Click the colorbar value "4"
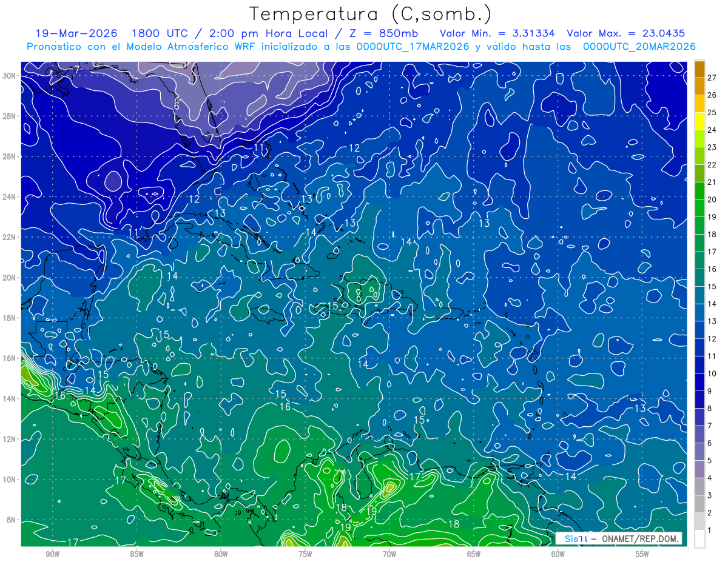 [x=710, y=478]
